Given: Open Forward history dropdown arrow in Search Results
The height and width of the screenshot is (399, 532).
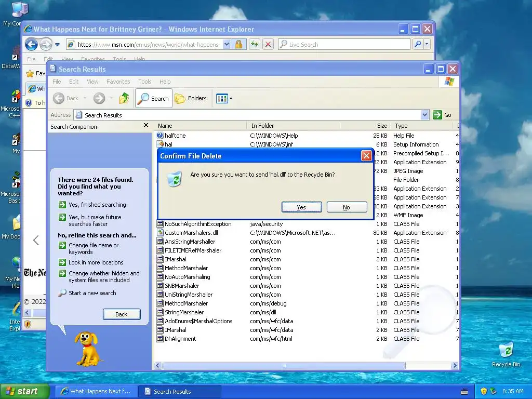Looking at the screenshot, I should (111, 98).
